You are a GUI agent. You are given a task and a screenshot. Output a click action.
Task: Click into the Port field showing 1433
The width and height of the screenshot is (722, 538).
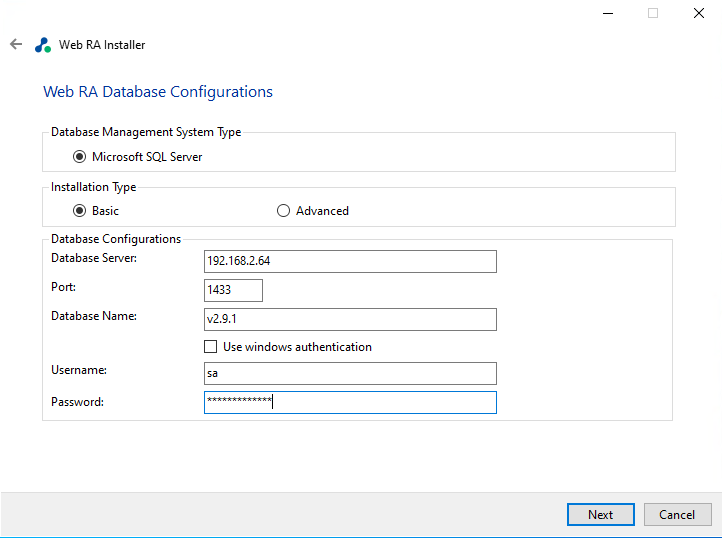click(x=233, y=290)
